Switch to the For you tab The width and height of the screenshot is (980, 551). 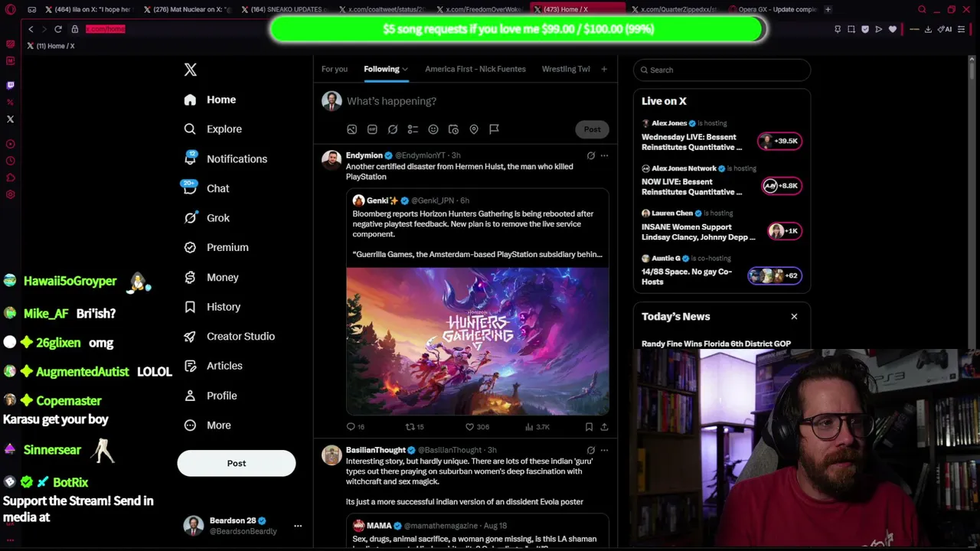click(335, 69)
